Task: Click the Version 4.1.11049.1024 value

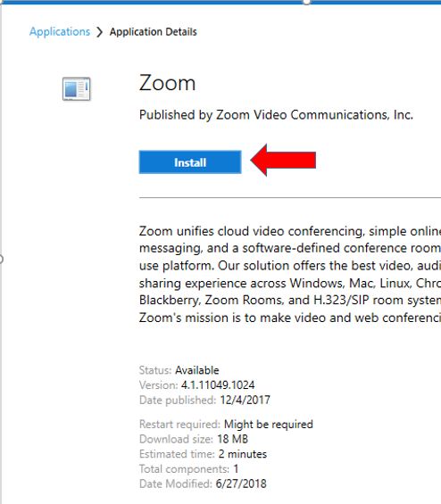Action: pyautogui.click(x=218, y=385)
